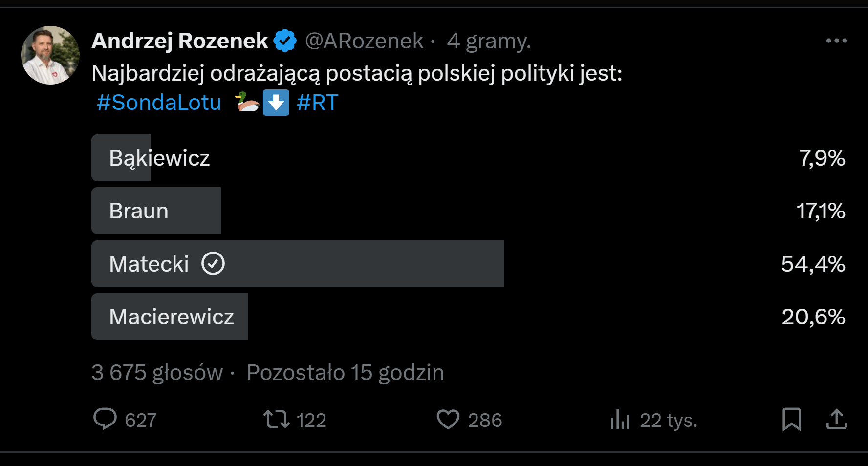The height and width of the screenshot is (466, 868).
Task: Click the 3 675 głosów vote count
Action: pos(157,373)
